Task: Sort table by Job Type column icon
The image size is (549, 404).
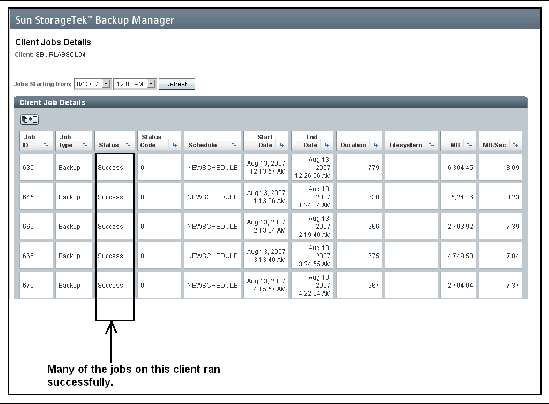Action: coord(85,145)
